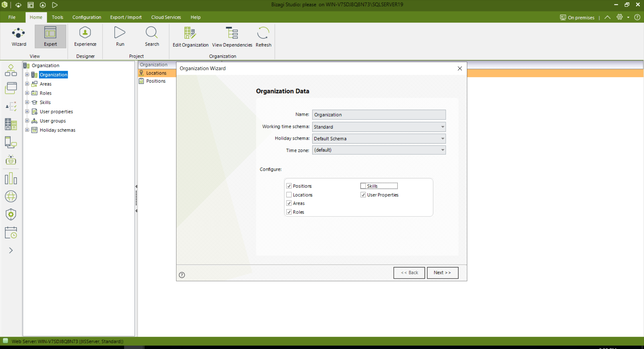The width and height of the screenshot is (644, 349).
Task: Close the Organization Wizard dialog
Action: tap(460, 68)
